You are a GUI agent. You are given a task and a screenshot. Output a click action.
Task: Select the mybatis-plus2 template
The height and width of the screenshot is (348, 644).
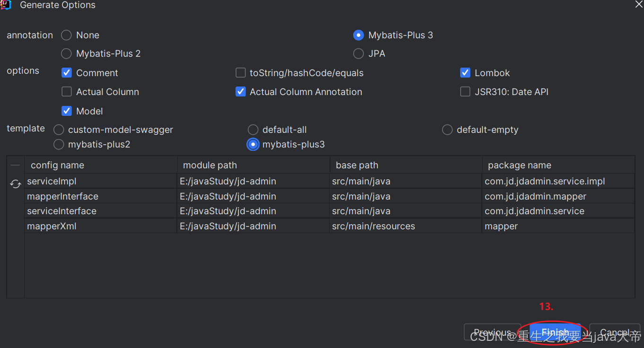click(x=59, y=144)
